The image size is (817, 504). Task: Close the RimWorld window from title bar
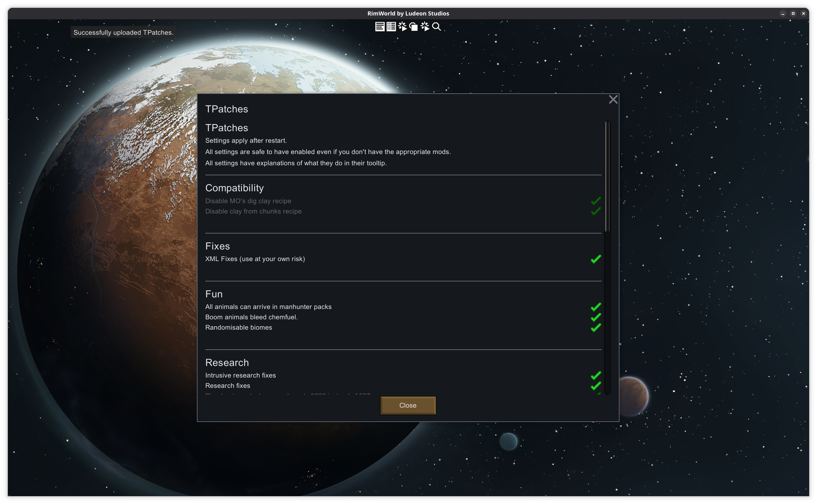click(803, 13)
